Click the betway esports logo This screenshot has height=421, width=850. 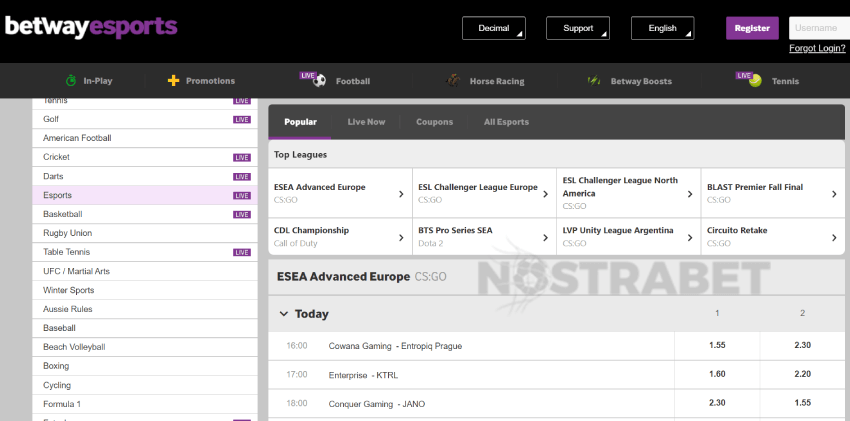click(91, 27)
